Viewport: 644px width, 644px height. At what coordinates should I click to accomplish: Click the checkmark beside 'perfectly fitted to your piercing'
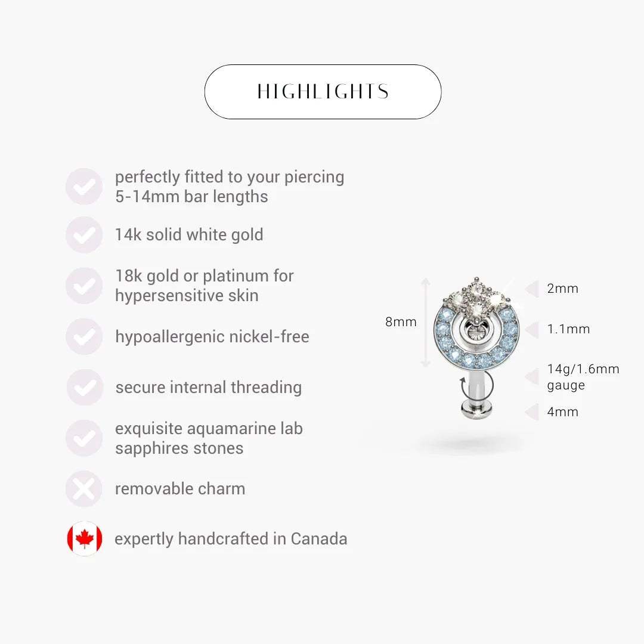click(x=83, y=187)
